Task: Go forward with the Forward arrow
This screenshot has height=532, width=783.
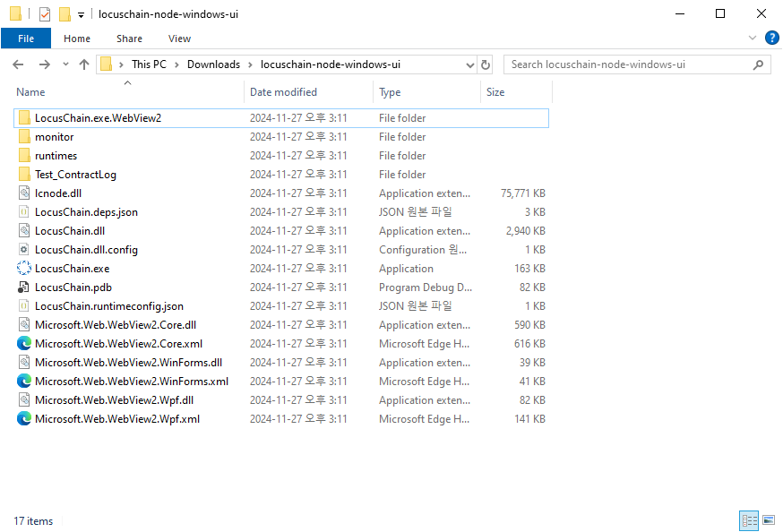Action: pyautogui.click(x=45, y=64)
